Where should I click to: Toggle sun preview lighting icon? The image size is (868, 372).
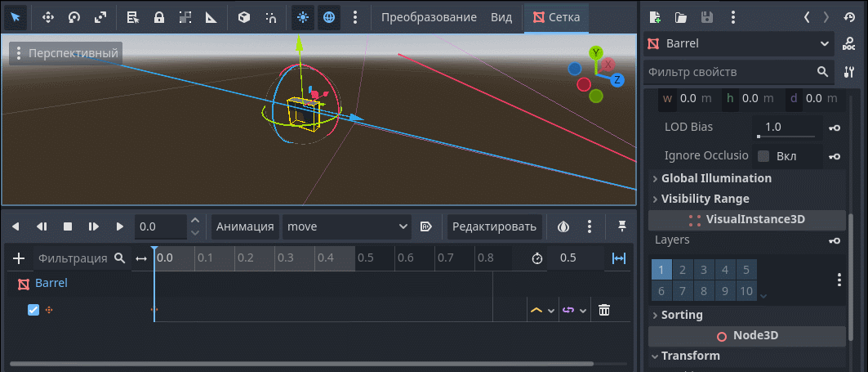[303, 17]
